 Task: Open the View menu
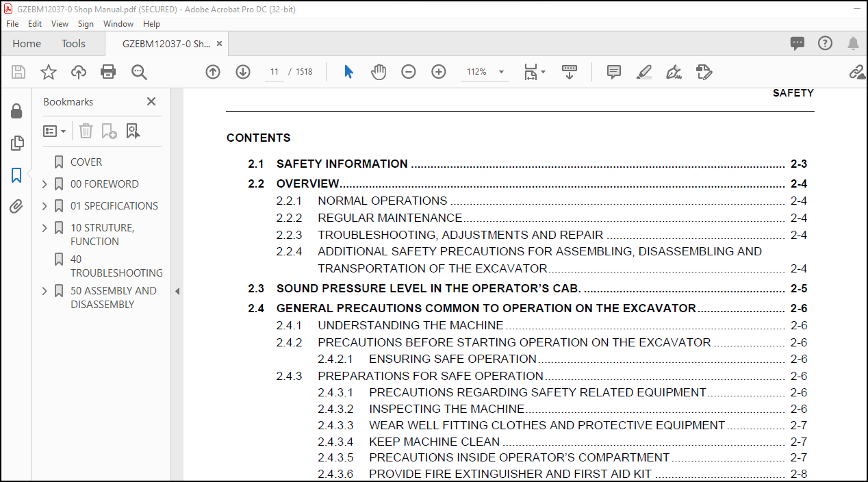(60, 24)
